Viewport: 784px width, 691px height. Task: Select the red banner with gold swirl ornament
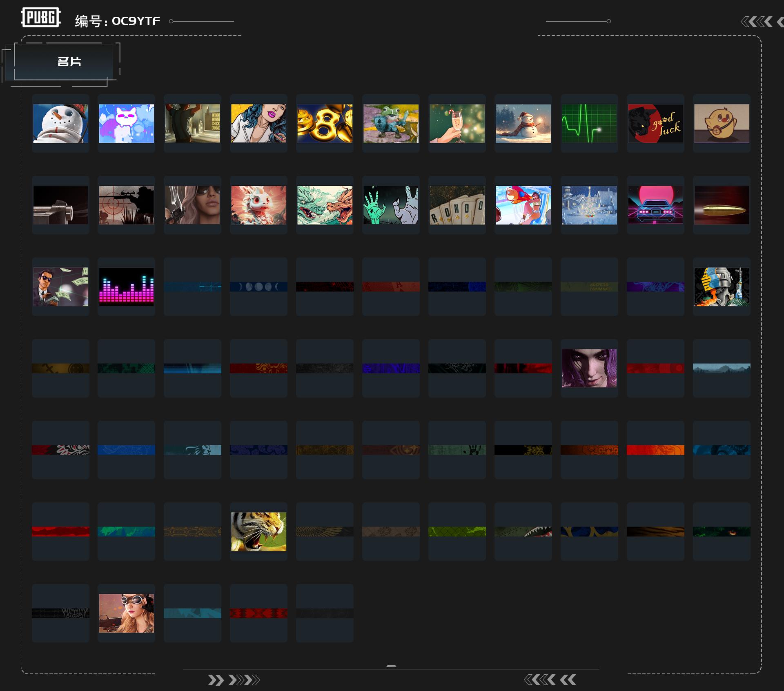click(x=258, y=368)
